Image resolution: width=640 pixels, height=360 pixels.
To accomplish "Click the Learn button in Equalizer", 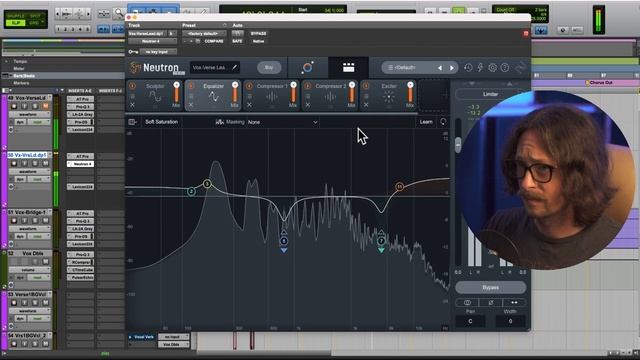I will (x=426, y=122).
